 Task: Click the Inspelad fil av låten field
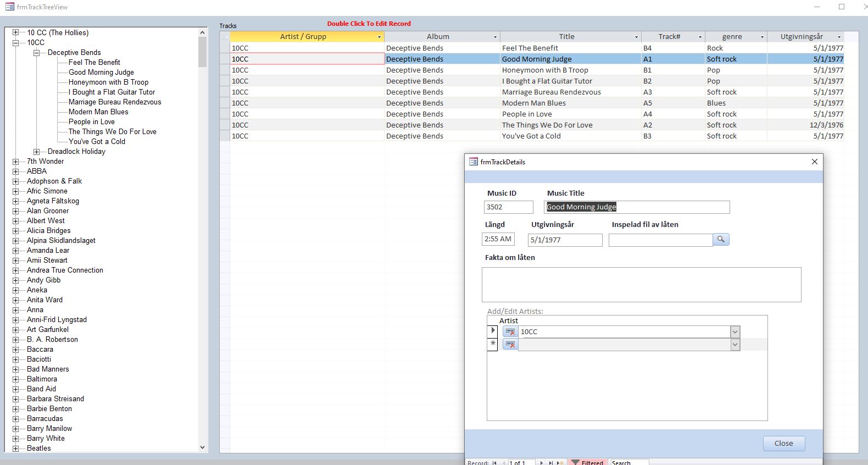point(660,240)
